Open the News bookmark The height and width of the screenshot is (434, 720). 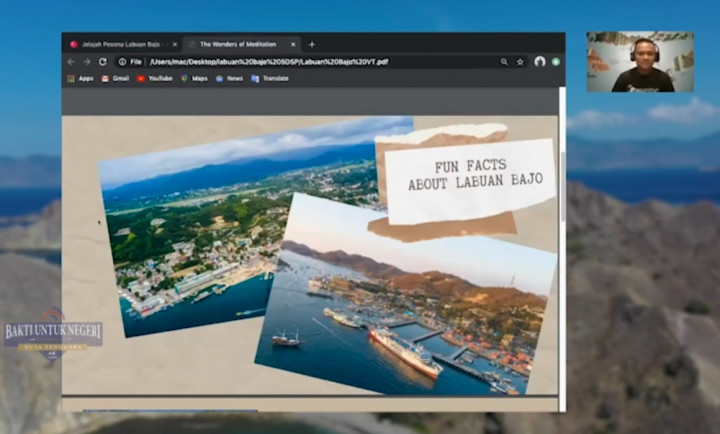[229, 78]
